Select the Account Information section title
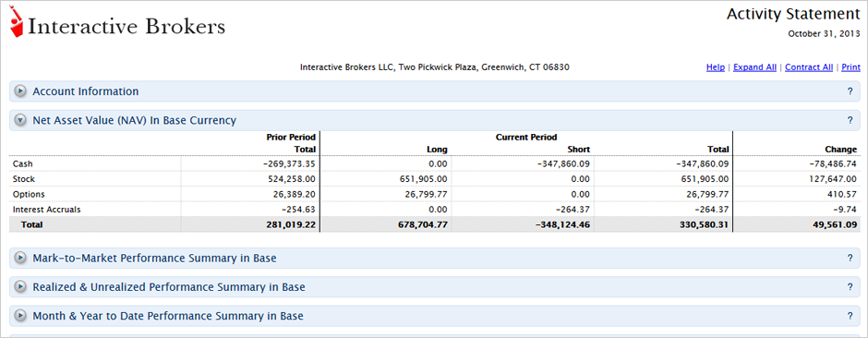 click(86, 91)
